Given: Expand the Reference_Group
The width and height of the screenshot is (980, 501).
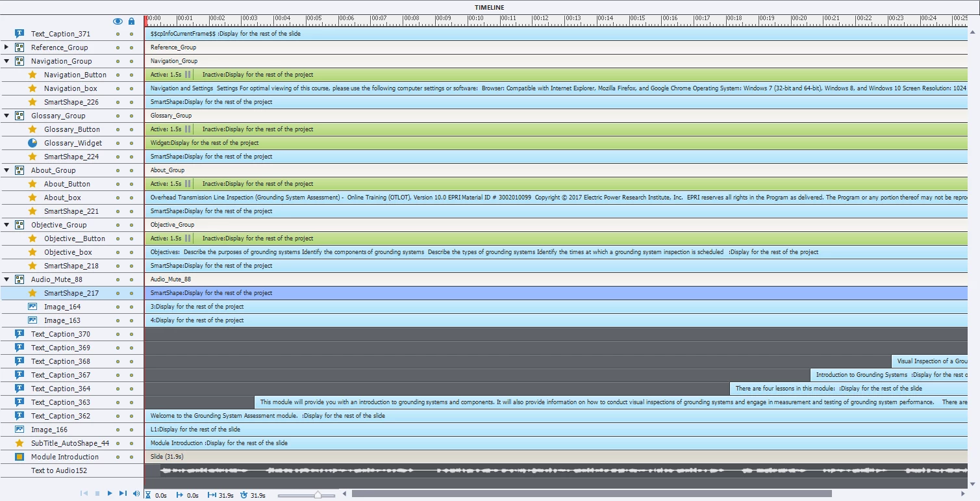Looking at the screenshot, I should click(x=6, y=47).
